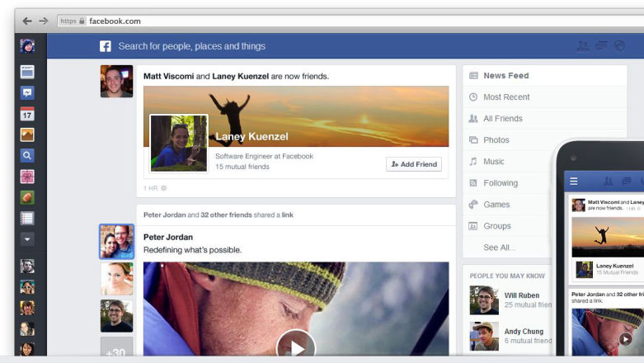644x363 pixels.
Task: Click the phone screen's Laney Kuenzel card
Action: coord(608,270)
